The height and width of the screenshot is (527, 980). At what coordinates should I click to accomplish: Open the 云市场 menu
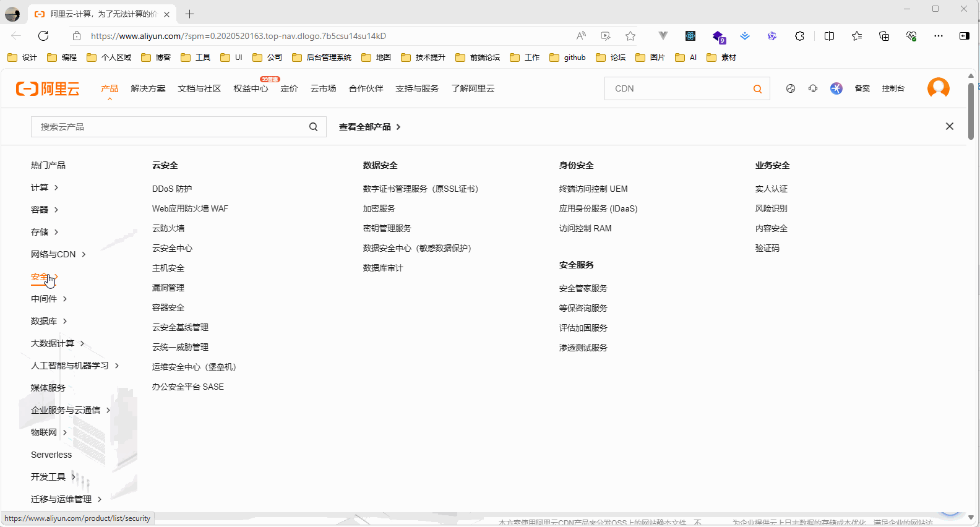pos(323,88)
